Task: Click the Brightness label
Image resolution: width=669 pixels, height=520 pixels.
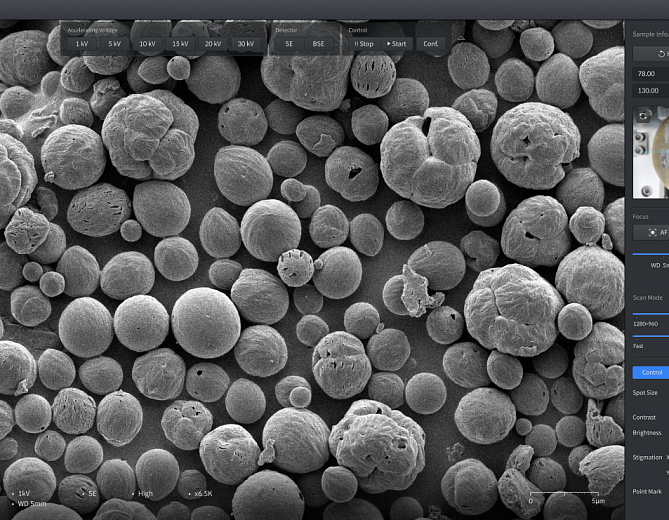Action: click(x=647, y=433)
